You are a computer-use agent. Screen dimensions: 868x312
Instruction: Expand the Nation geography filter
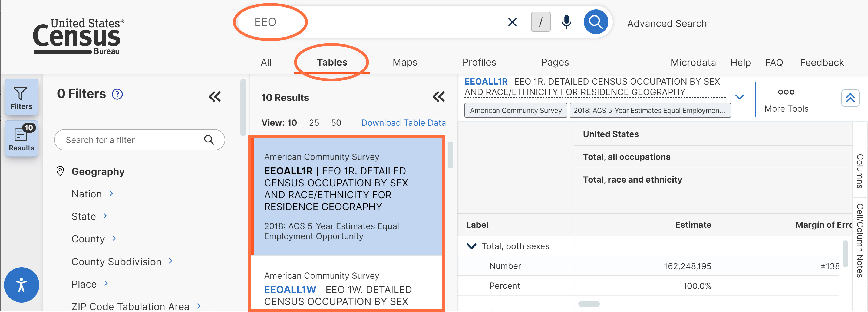point(111,194)
